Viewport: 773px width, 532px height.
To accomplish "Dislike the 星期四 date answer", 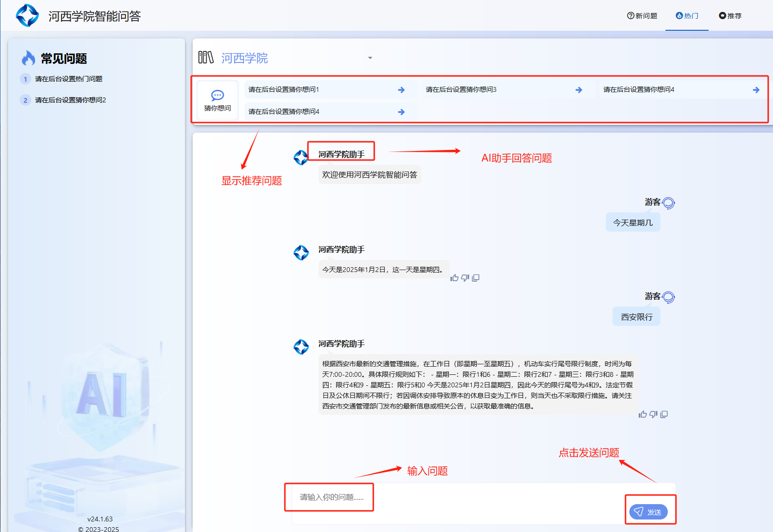I will tap(465, 278).
